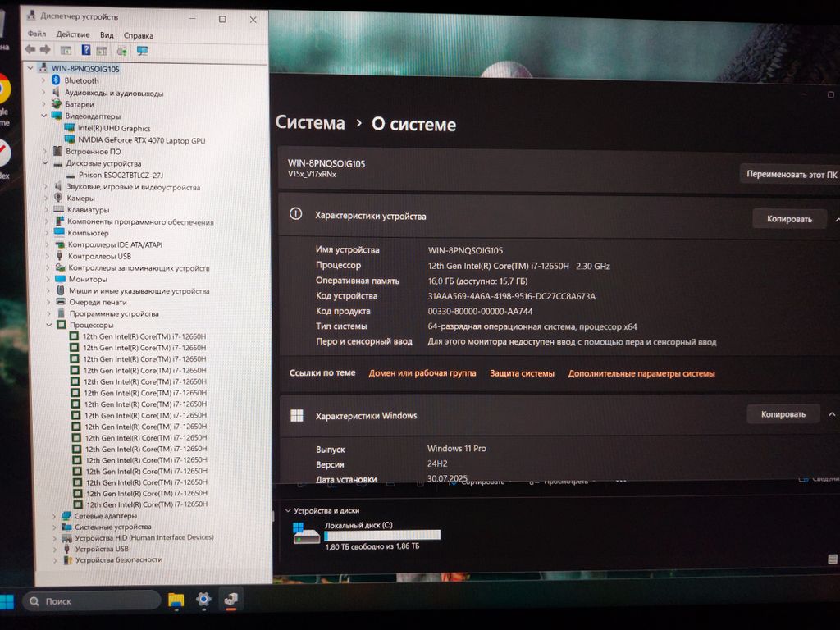
Task: Open the Защита системы link
Action: coord(522,373)
